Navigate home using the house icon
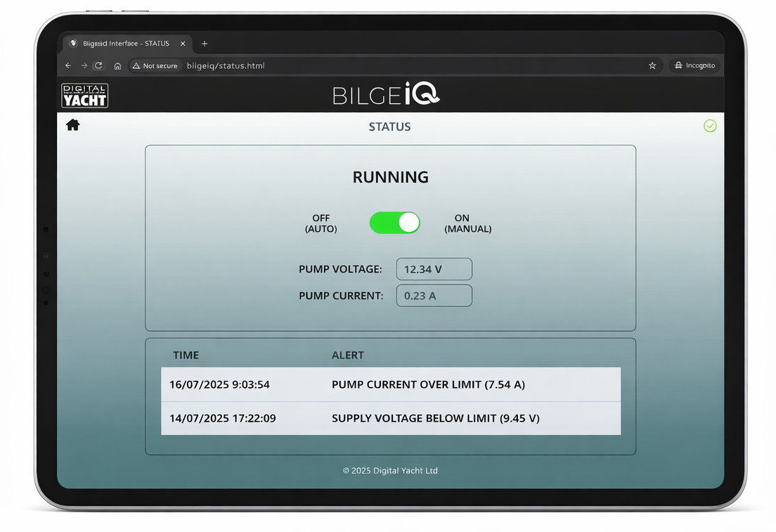Viewport: 776px width, 532px height. [x=72, y=124]
